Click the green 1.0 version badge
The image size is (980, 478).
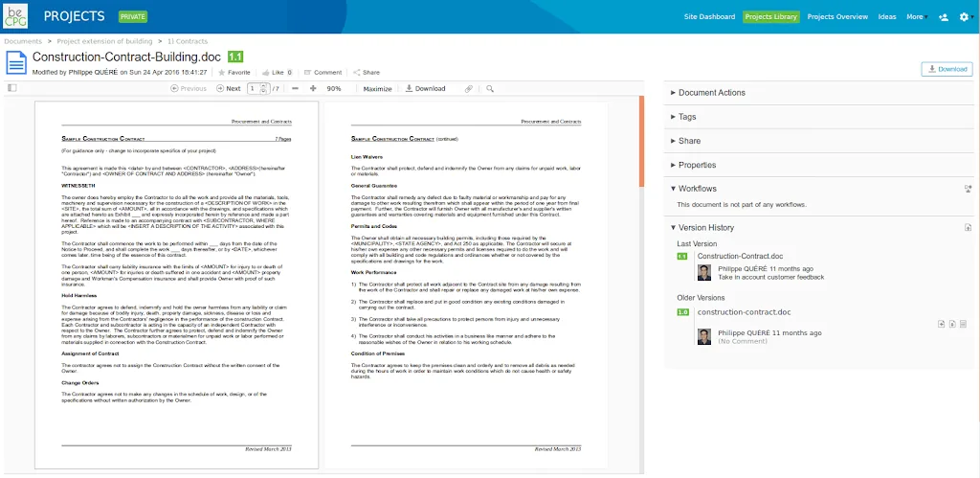pyautogui.click(x=682, y=311)
